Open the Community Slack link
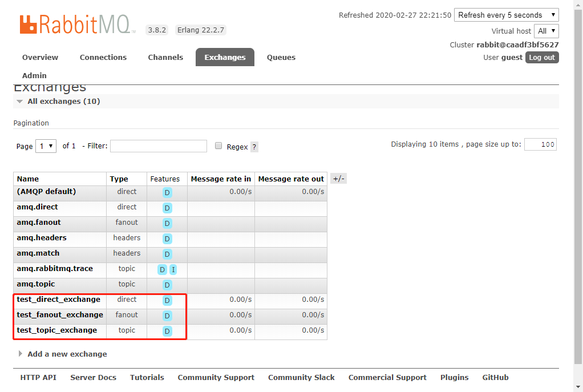 pyautogui.click(x=301, y=378)
